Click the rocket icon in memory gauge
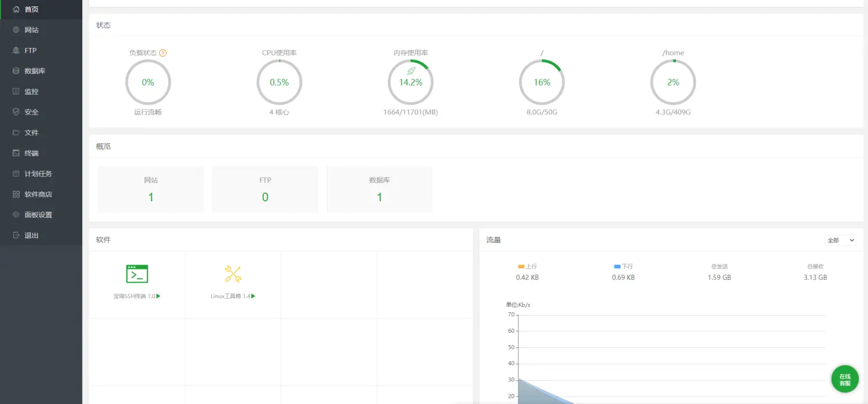Viewport: 868px width, 404px height. pos(411,71)
